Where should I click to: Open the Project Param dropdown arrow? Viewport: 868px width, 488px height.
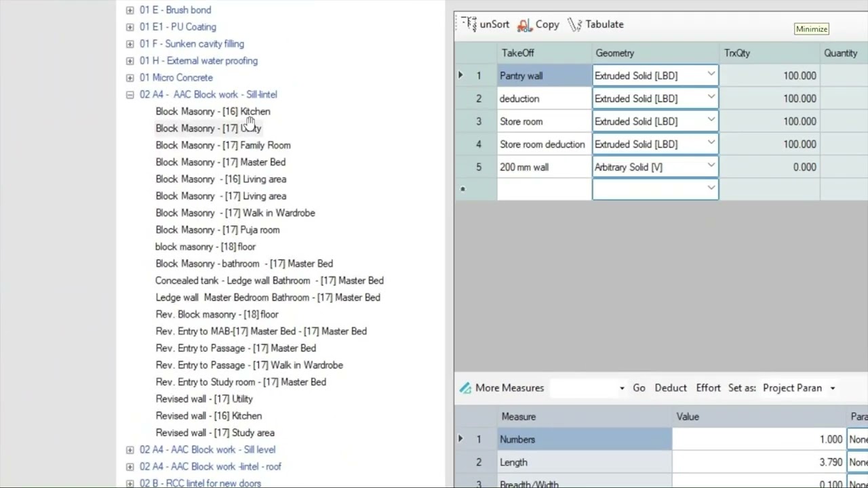click(833, 388)
